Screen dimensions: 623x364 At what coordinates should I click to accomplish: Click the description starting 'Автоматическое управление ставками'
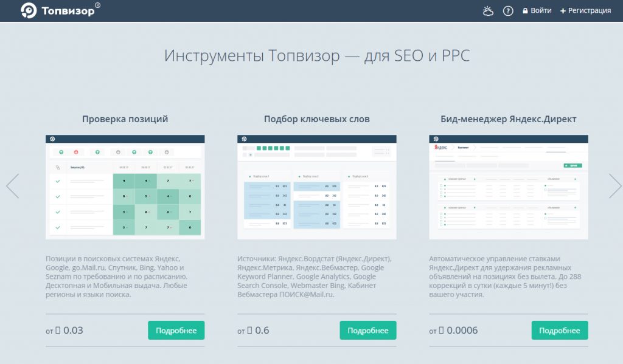coord(505,276)
